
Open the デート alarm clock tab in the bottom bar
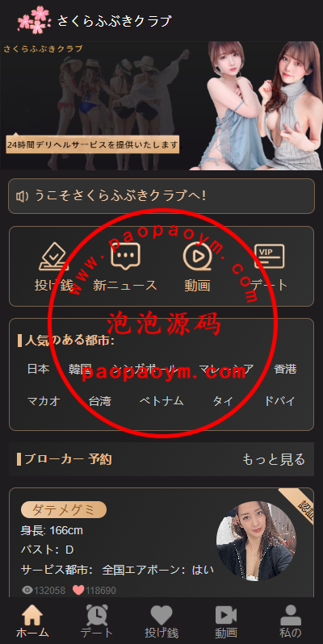(x=97, y=622)
